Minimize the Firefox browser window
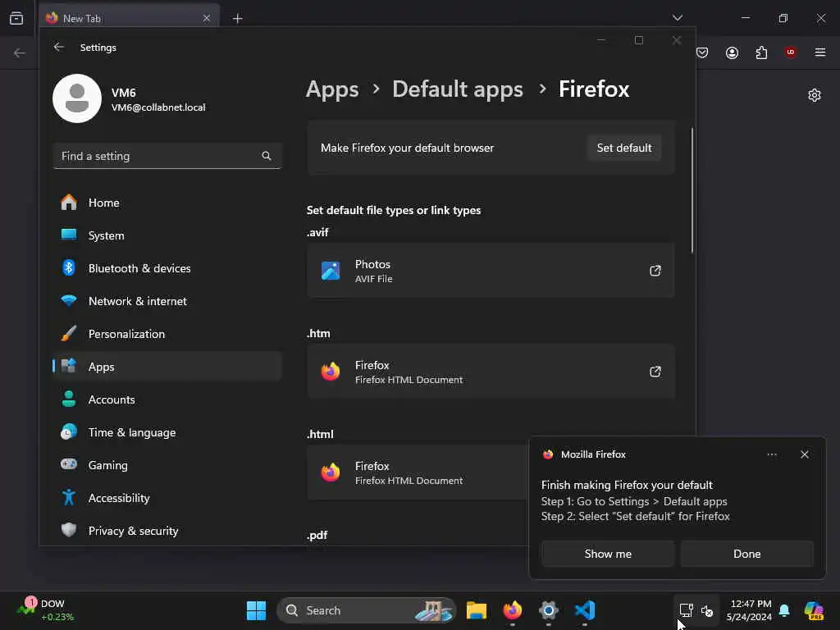Image resolution: width=840 pixels, height=630 pixels. click(746, 18)
